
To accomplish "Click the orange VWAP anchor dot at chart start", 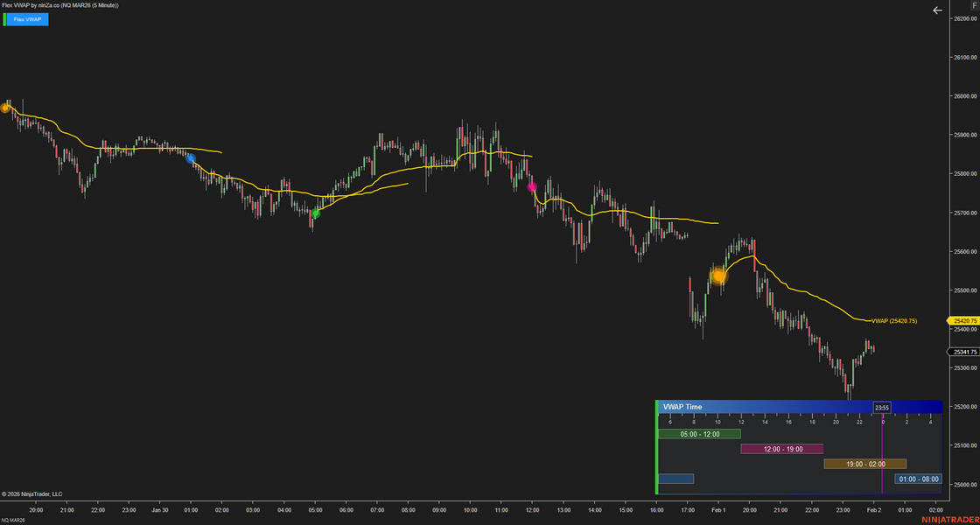I will pyautogui.click(x=5, y=108).
